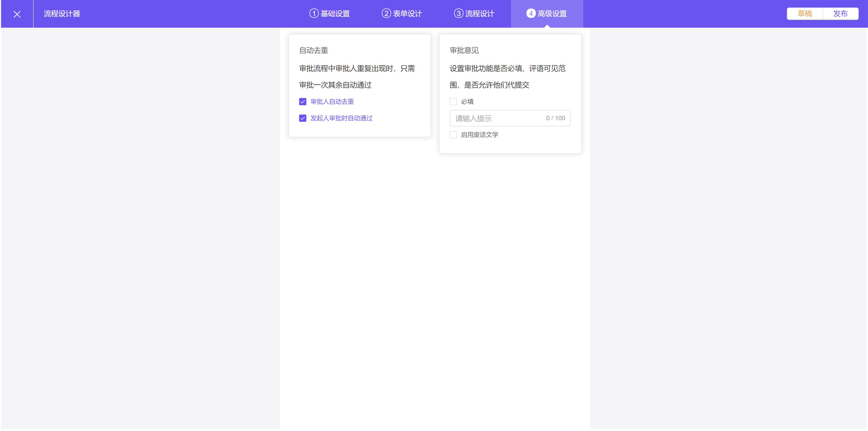Focus the 请输入提示 input field
This screenshot has height=431, width=868.
(495, 118)
